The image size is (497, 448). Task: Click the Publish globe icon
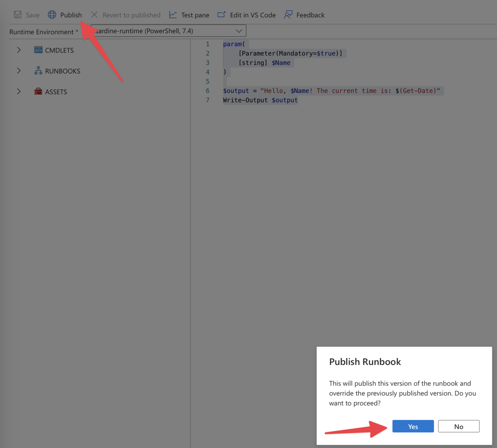52,15
